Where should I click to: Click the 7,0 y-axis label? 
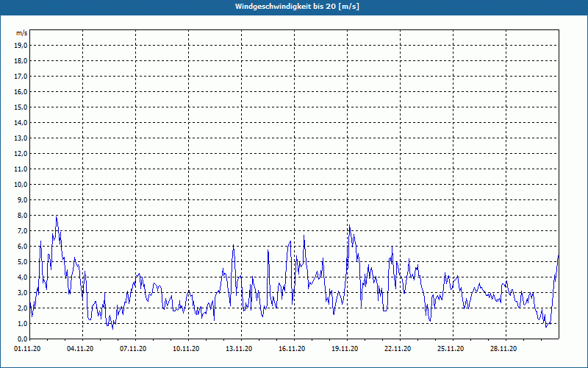point(23,230)
